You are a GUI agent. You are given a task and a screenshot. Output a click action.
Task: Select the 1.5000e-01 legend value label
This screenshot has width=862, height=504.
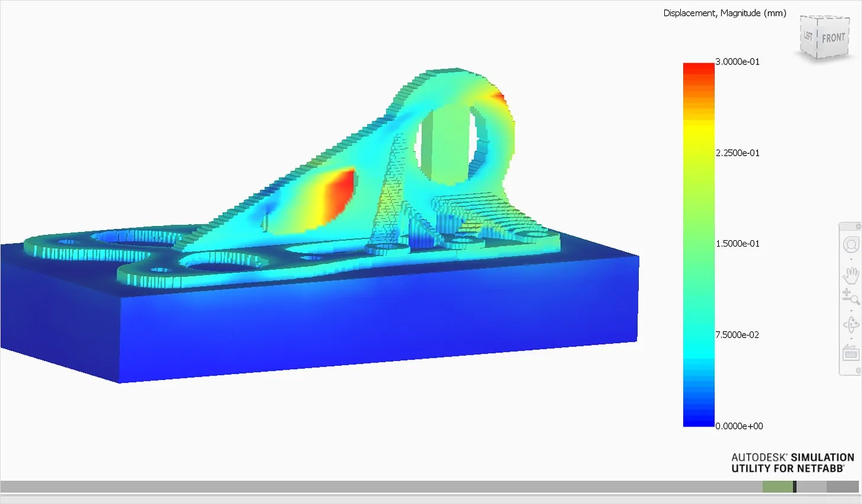[x=736, y=243]
